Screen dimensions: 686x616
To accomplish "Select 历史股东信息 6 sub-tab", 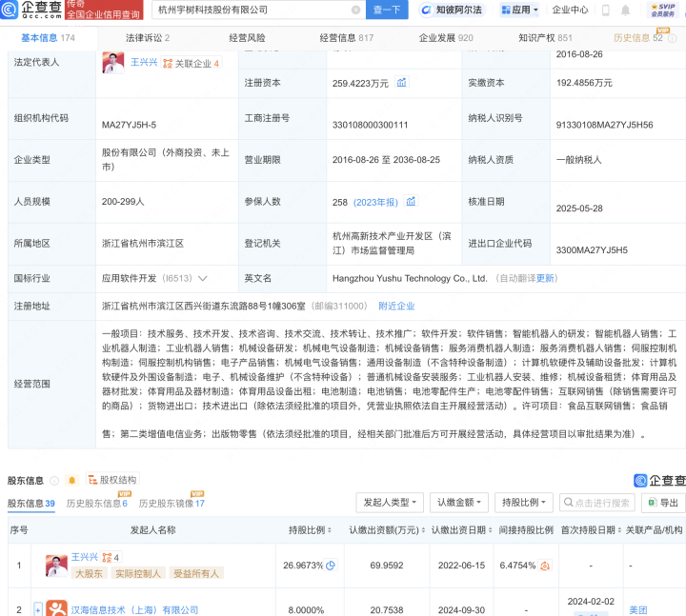I will [96, 504].
